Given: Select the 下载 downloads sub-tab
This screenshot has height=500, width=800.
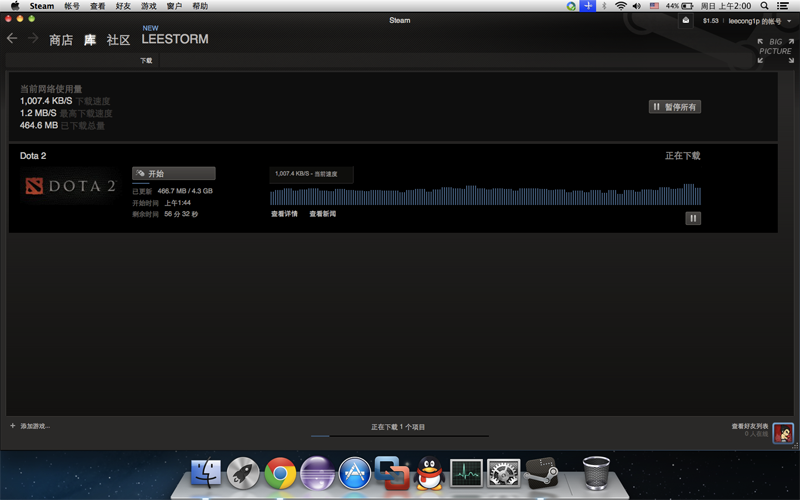Looking at the screenshot, I should click(x=146, y=61).
